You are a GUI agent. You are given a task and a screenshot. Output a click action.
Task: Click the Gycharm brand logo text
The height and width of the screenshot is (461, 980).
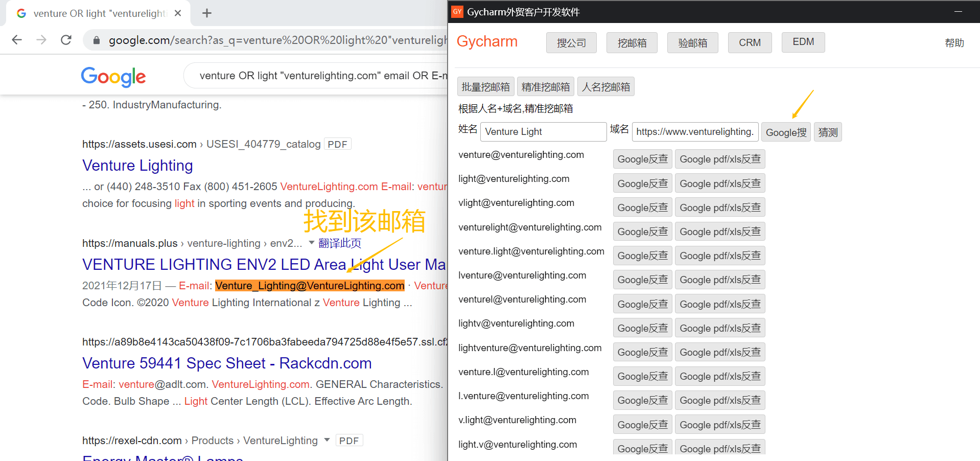[487, 41]
